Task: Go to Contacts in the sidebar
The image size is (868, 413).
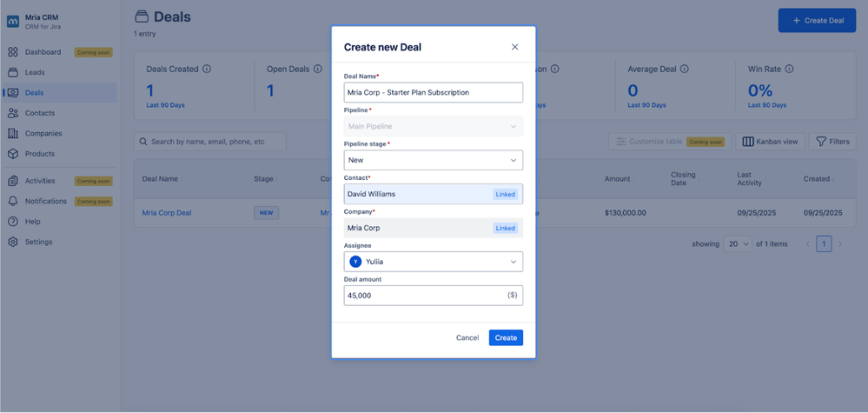Action: [39, 113]
